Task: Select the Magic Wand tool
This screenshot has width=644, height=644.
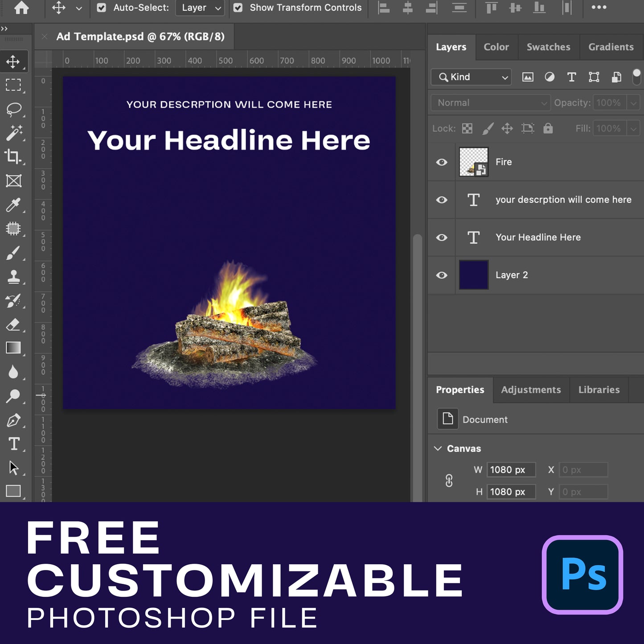Action: click(13, 133)
